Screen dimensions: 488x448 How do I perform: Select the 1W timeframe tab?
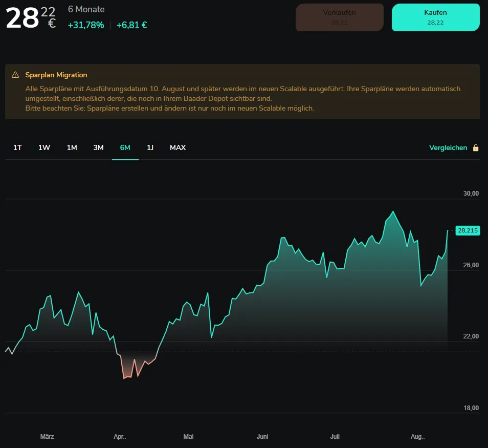coord(44,147)
